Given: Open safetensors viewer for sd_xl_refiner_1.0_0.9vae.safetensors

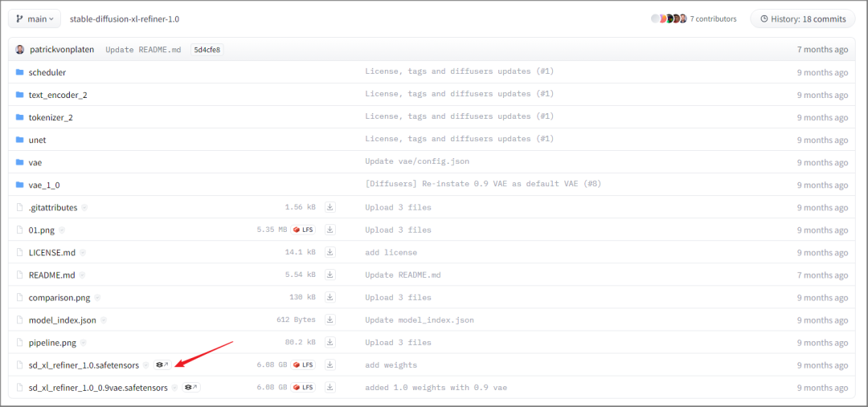Looking at the screenshot, I should pyautogui.click(x=191, y=388).
